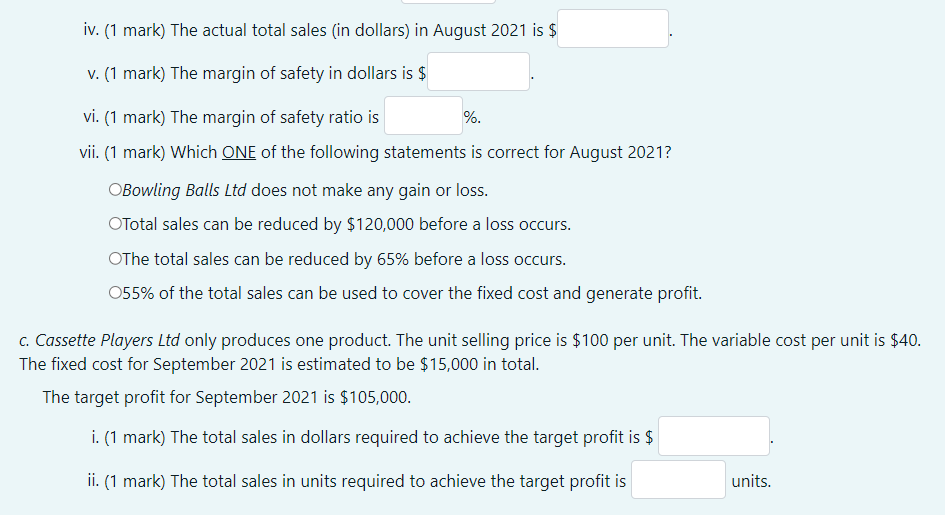Image resolution: width=945 pixels, height=515 pixels.
Task: Select radio 'reduced by $120,000 before a loss'
Action: click(x=115, y=223)
